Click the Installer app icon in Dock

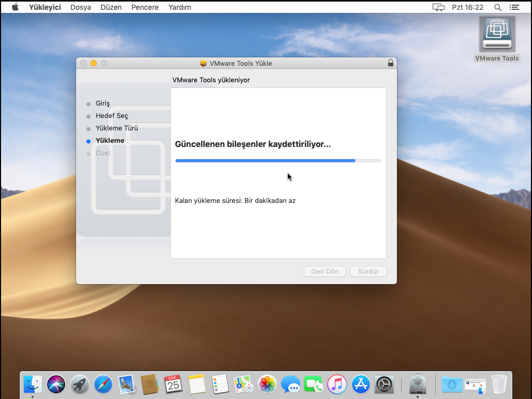pyautogui.click(x=418, y=385)
